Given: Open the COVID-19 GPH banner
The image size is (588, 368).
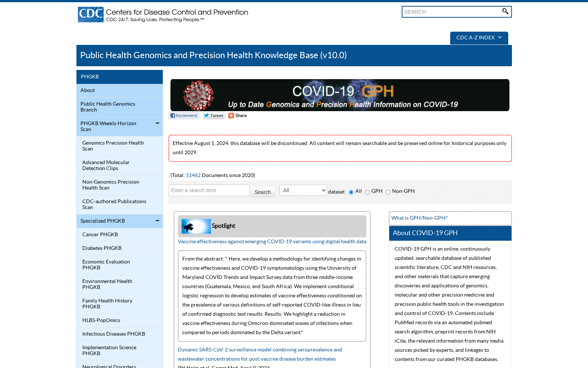Looking at the screenshot, I should coord(340,95).
